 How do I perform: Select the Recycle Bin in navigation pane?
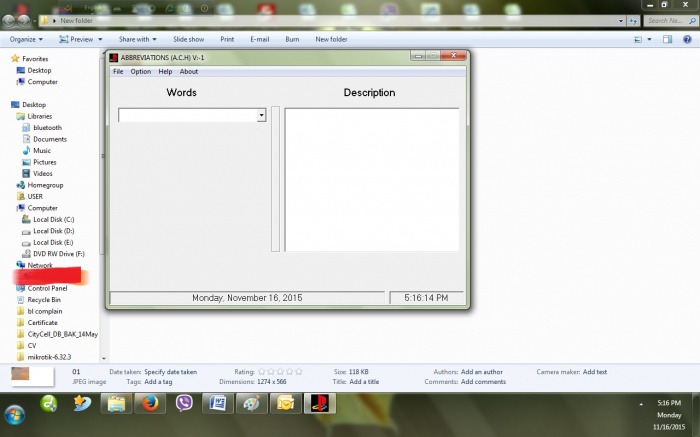point(44,299)
